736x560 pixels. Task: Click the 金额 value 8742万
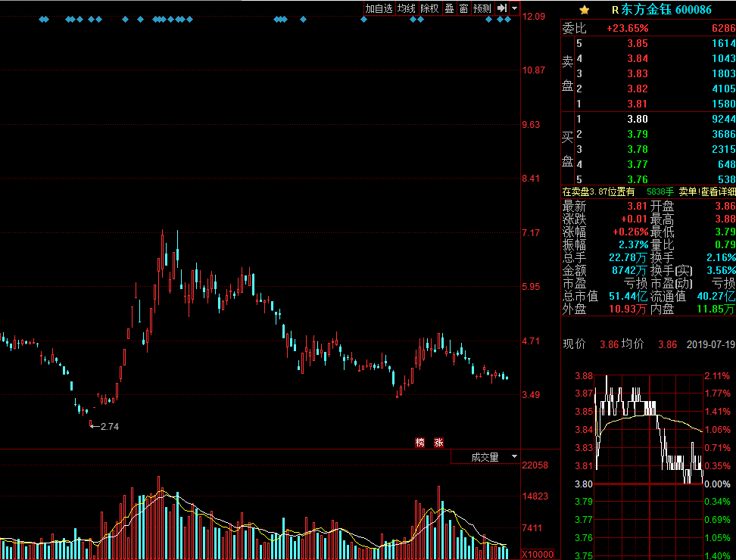tap(629, 270)
